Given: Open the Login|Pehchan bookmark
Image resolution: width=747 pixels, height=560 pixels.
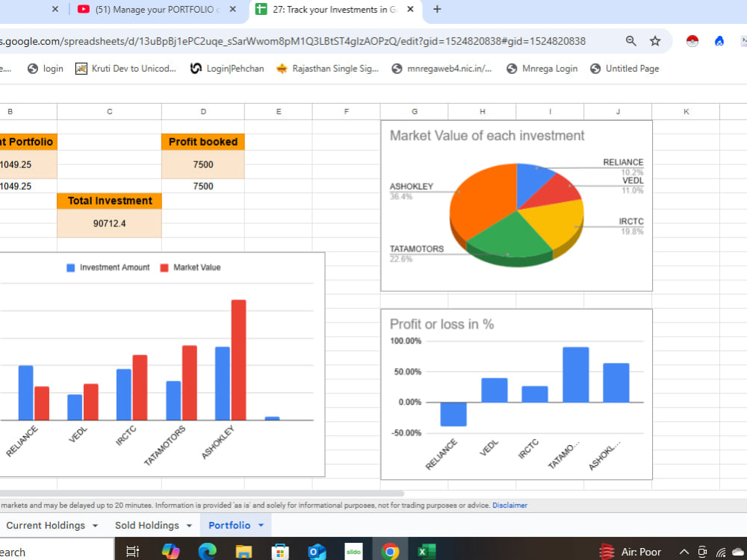Looking at the screenshot, I should click(x=227, y=69).
